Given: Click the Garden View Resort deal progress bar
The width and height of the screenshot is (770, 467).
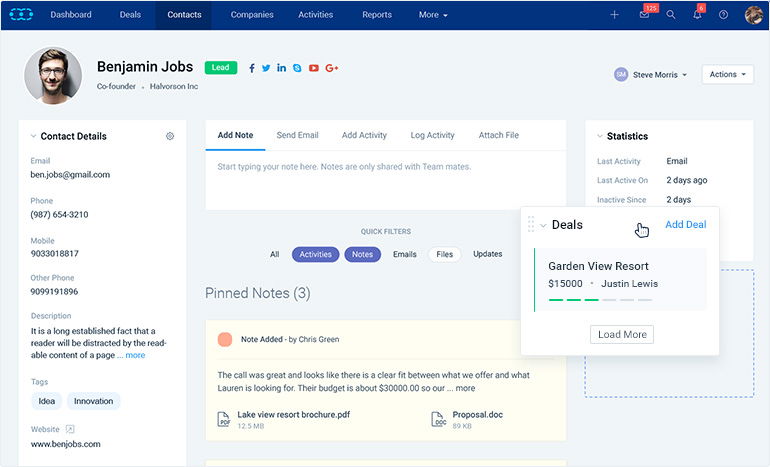Looking at the screenshot, I should 600,299.
